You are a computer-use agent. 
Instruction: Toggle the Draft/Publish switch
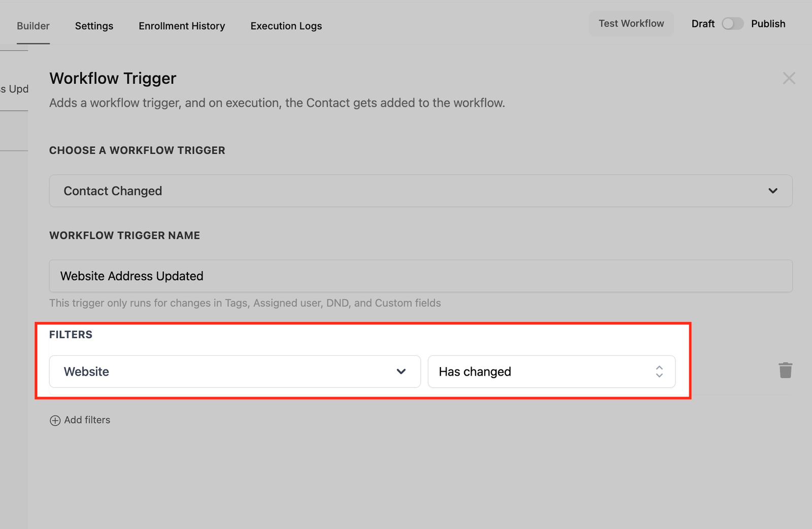coord(732,24)
